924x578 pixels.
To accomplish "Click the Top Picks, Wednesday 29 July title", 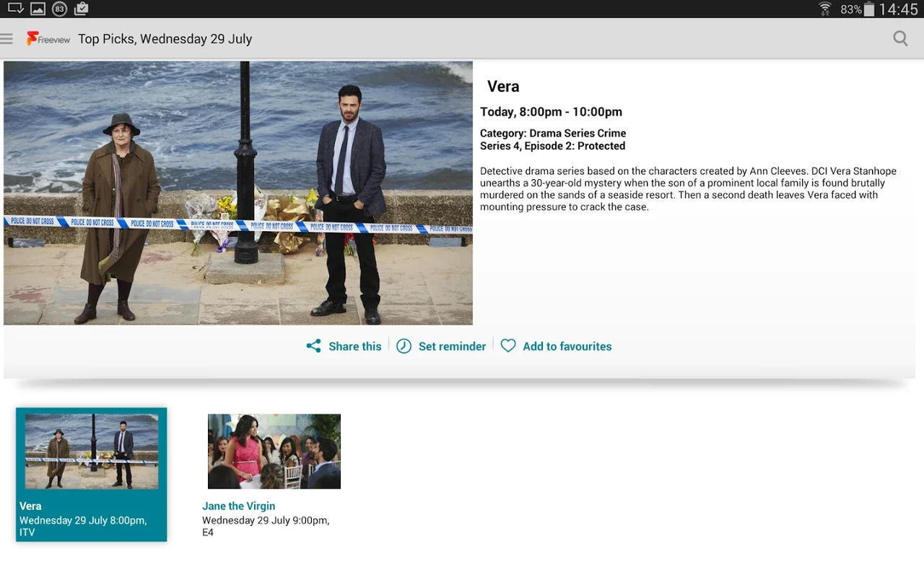I will click(165, 39).
